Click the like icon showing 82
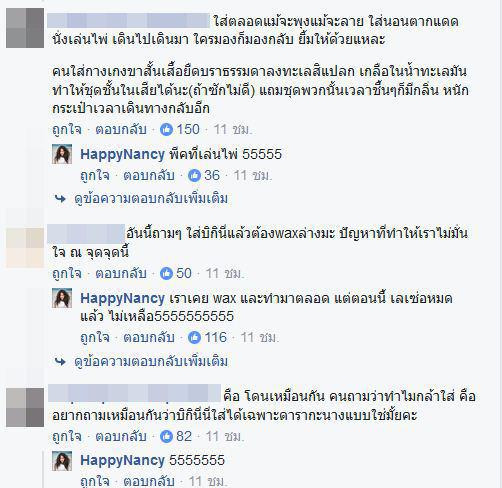This screenshot has height=488, width=502. coord(166,436)
